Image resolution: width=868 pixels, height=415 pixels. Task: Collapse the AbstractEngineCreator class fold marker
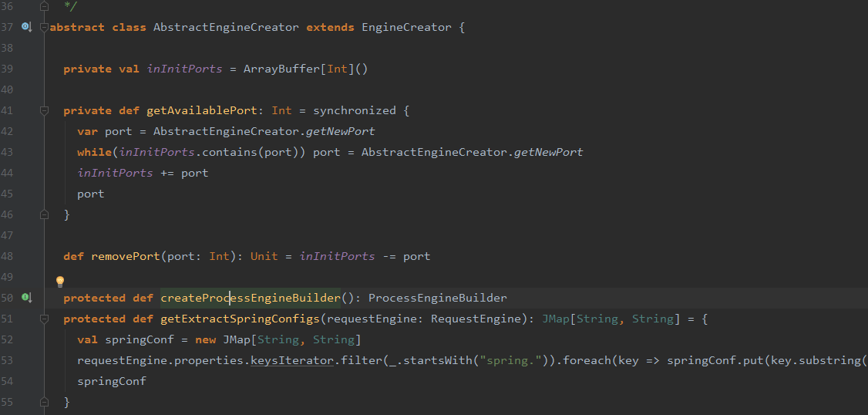pyautogui.click(x=44, y=28)
